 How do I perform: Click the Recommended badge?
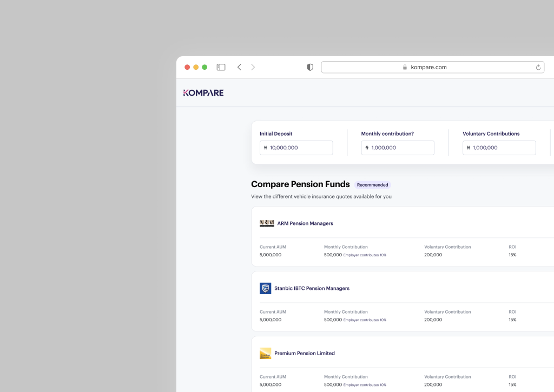[x=372, y=185]
